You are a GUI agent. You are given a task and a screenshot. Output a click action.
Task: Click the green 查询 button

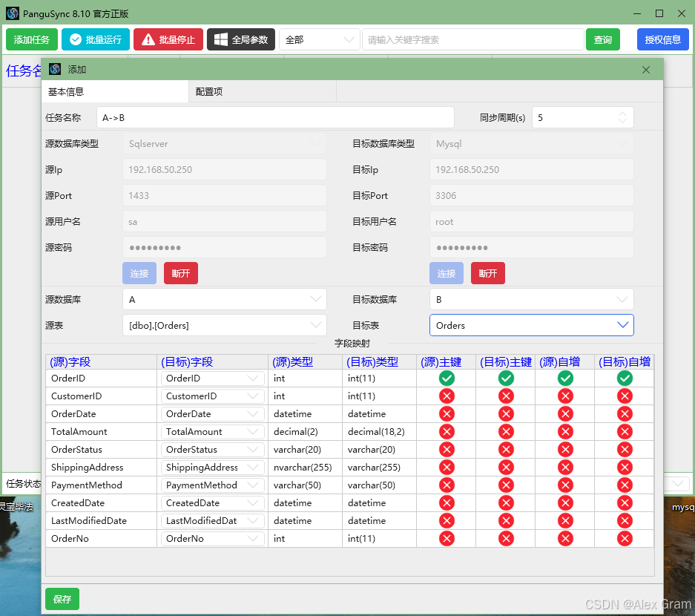tap(603, 39)
